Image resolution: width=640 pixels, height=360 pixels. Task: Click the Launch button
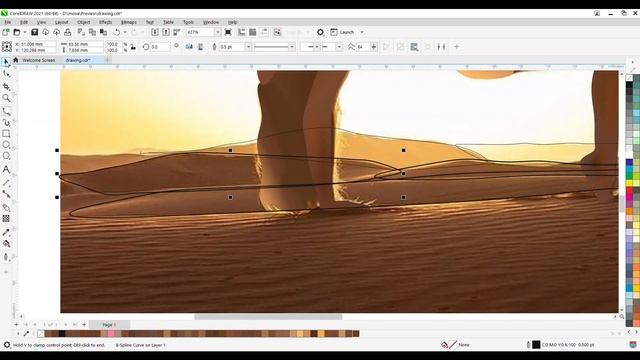(x=342, y=32)
